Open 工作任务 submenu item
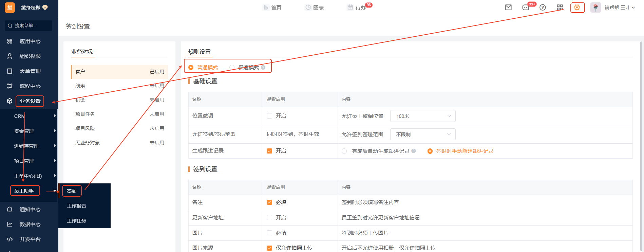 click(76, 221)
